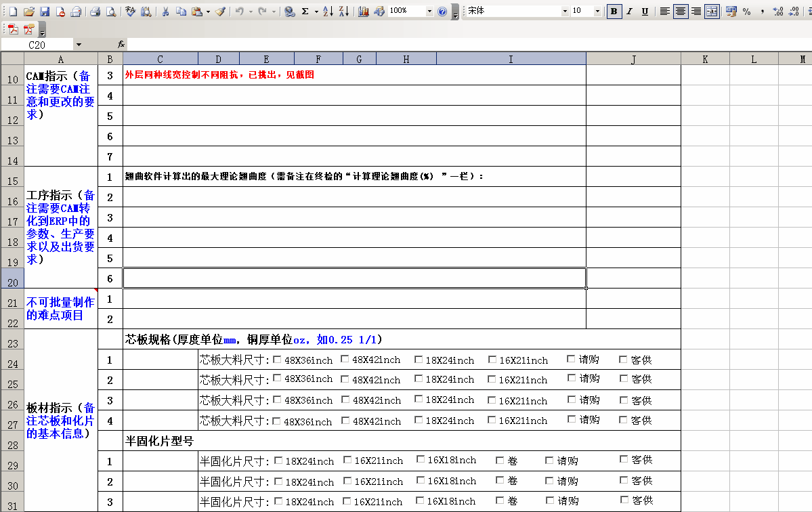Image resolution: width=812 pixels, height=512 pixels.
Task: Check 卷 in 半固化片 row 2
Action: point(500,480)
